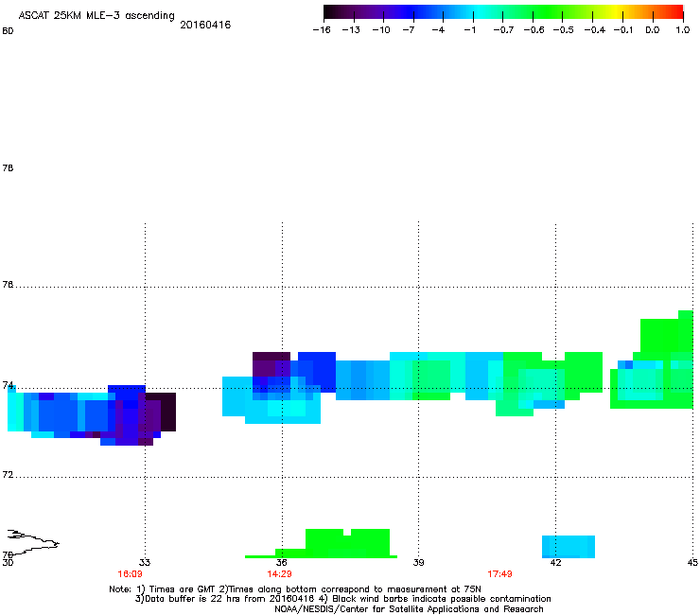Click the longitude label 42
Screen dimensions: 700x615
coord(555,562)
